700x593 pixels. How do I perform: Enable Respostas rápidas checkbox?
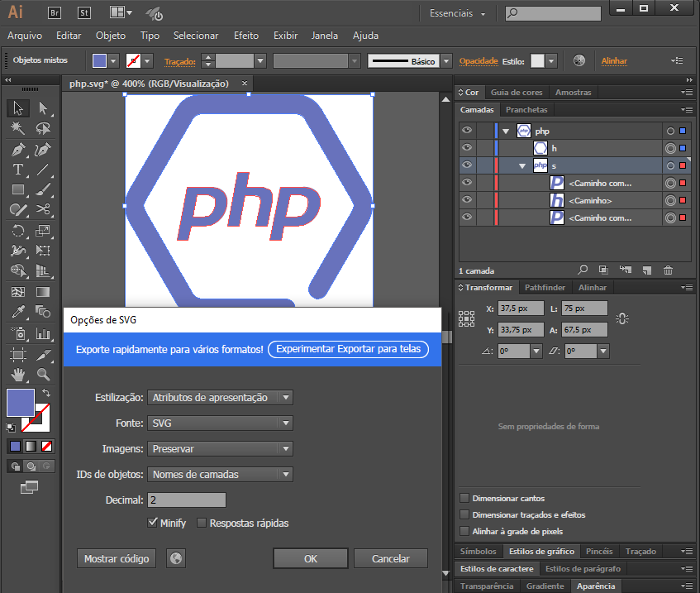(x=202, y=523)
